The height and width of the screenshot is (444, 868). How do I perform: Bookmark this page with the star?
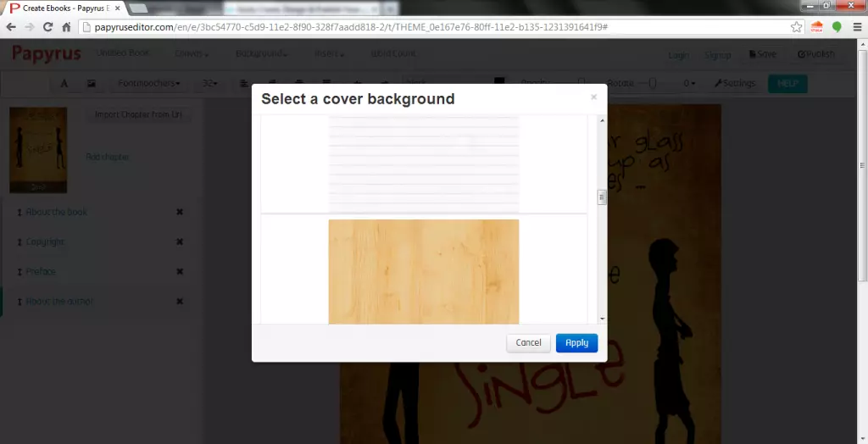796,27
